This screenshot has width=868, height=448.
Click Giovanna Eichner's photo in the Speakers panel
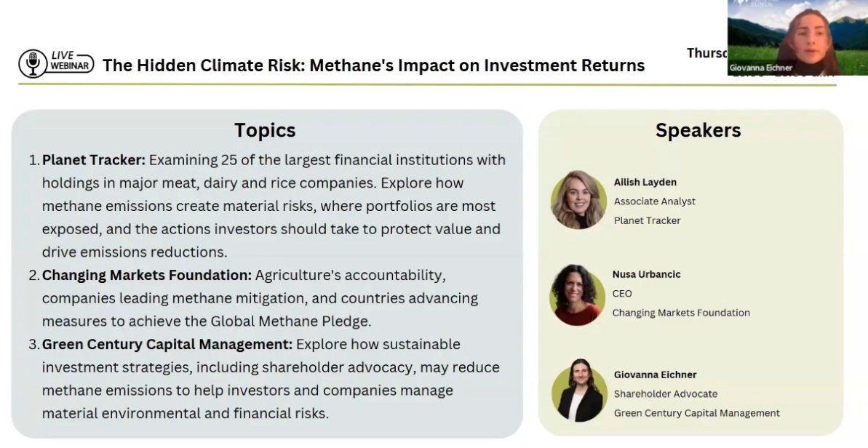(x=578, y=391)
